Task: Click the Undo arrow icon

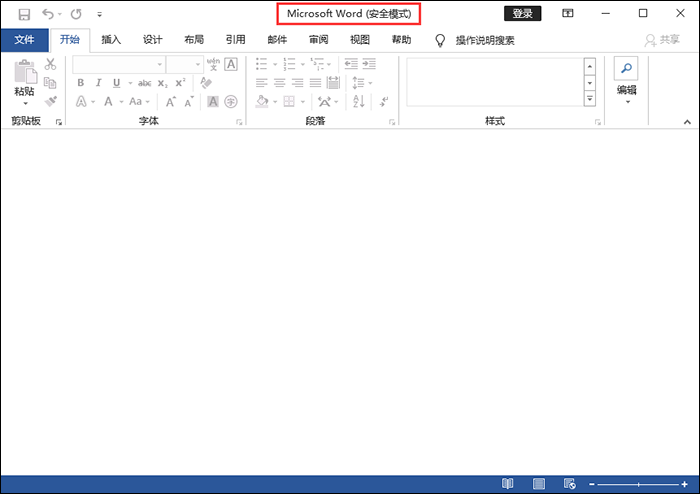Action: [48, 14]
